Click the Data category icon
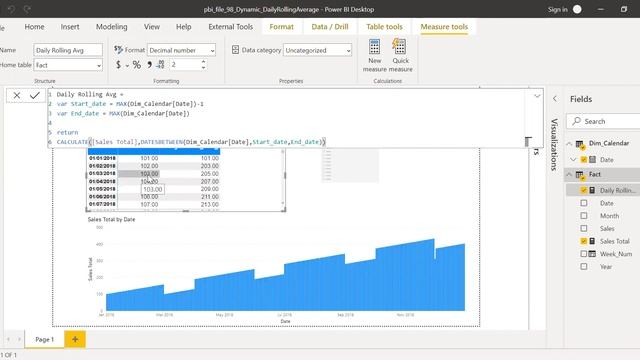 click(235, 50)
